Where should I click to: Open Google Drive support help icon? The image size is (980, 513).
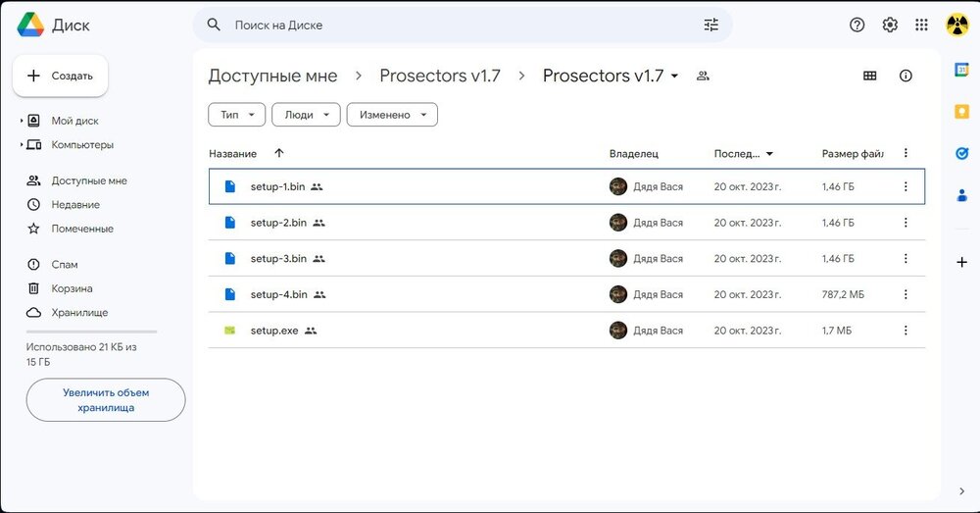click(x=857, y=25)
